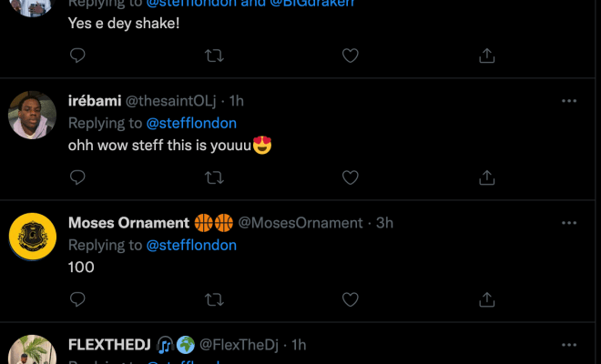Open irébami's profile picture
This screenshot has height=364, width=601.
33,116
